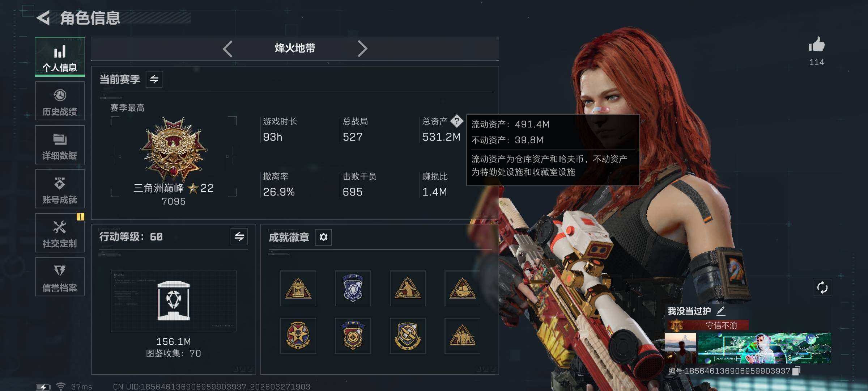Toggle the current season switch button
Viewport: 868px width, 391px height.
(154, 79)
